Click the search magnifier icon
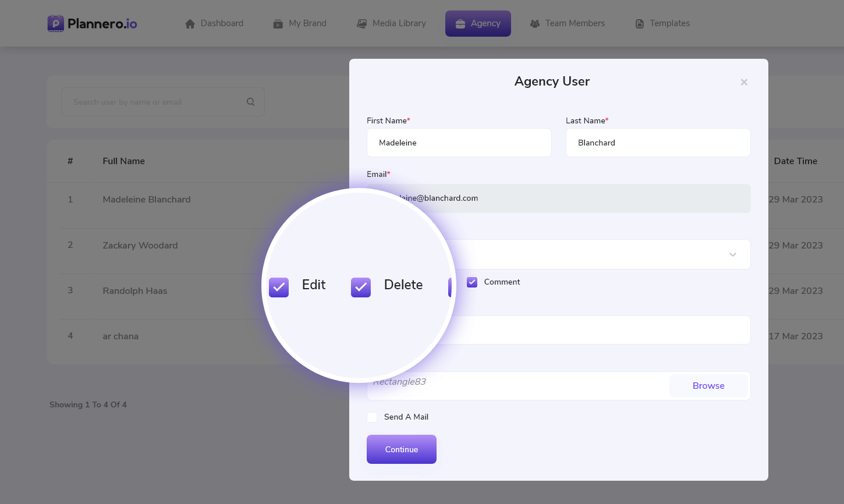 [251, 102]
